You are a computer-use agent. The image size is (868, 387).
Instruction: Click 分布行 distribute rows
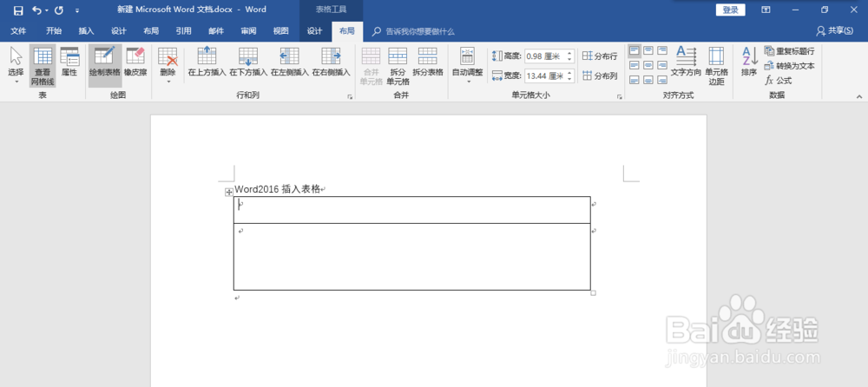[x=600, y=56]
